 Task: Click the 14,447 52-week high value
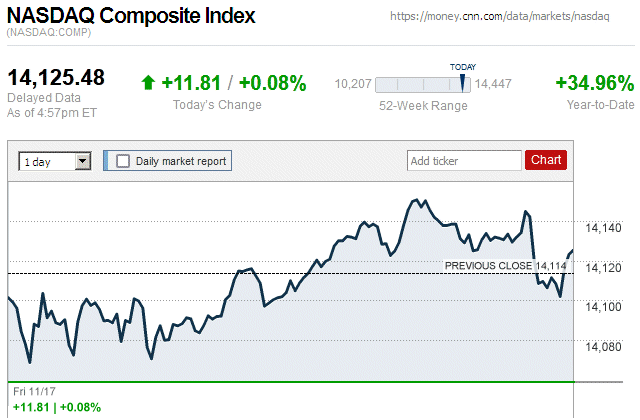pos(495,85)
